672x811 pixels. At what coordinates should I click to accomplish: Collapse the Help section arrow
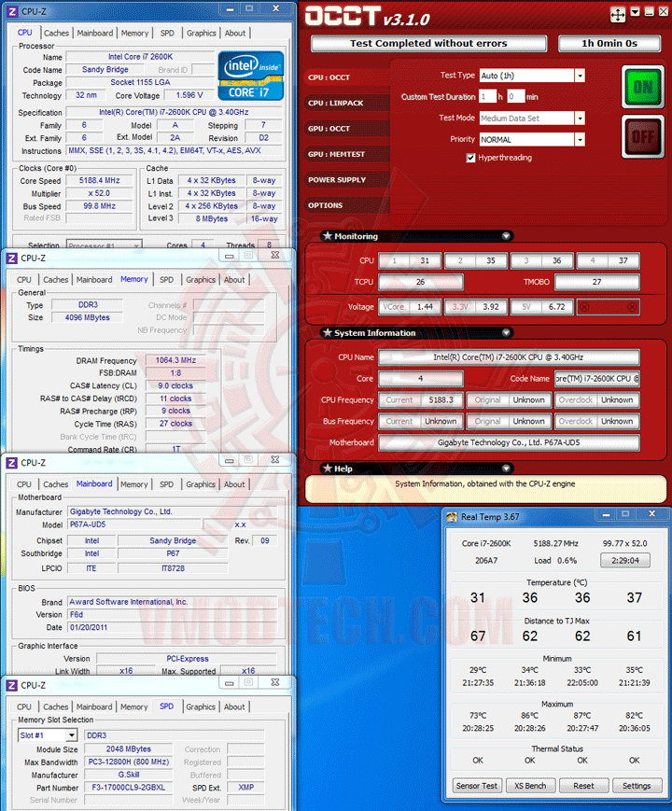click(506, 468)
